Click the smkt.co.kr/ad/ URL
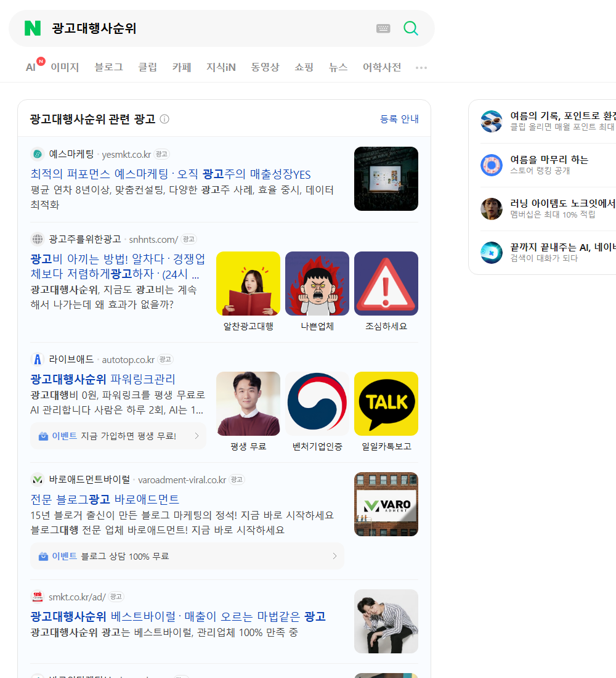Viewport: 616px width, 678px height. coord(77,597)
